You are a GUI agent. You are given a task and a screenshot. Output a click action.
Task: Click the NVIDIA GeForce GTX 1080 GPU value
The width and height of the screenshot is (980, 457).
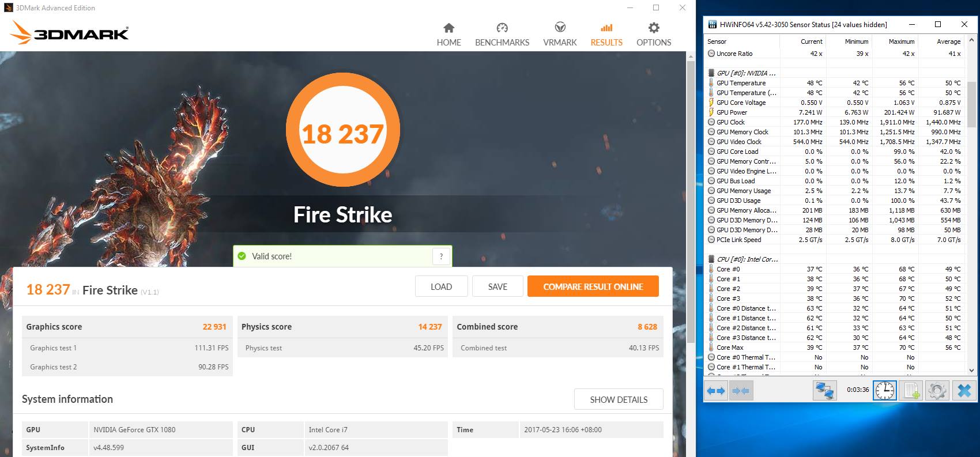point(134,430)
